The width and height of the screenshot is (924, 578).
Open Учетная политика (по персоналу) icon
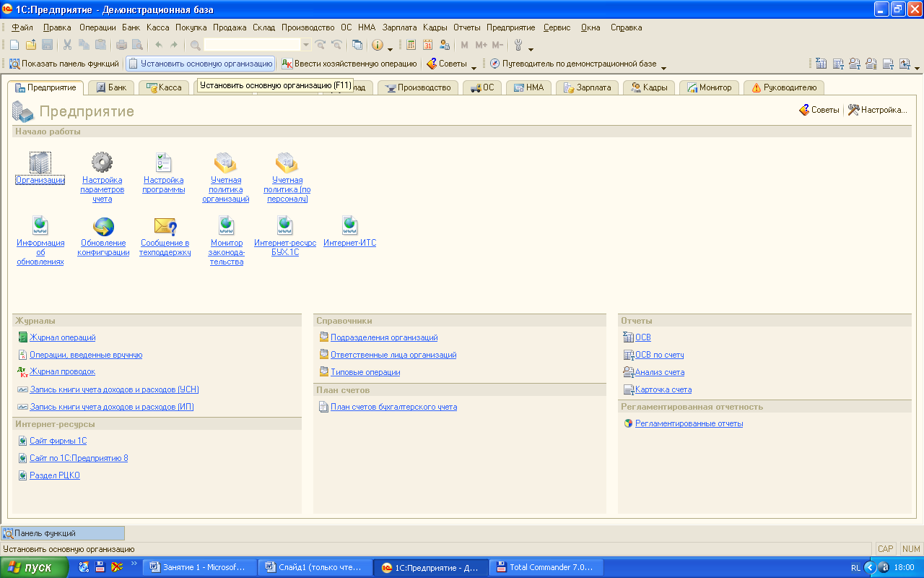[x=287, y=163]
